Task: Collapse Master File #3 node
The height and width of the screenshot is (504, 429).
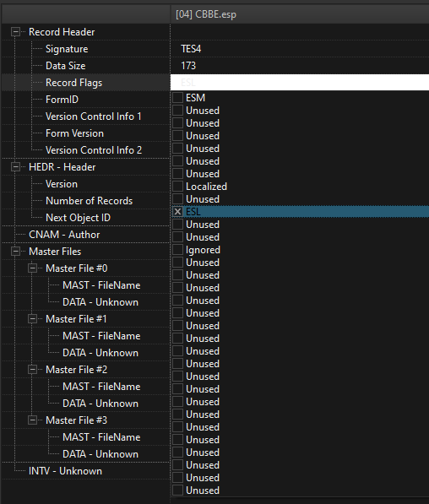Action: (32, 420)
